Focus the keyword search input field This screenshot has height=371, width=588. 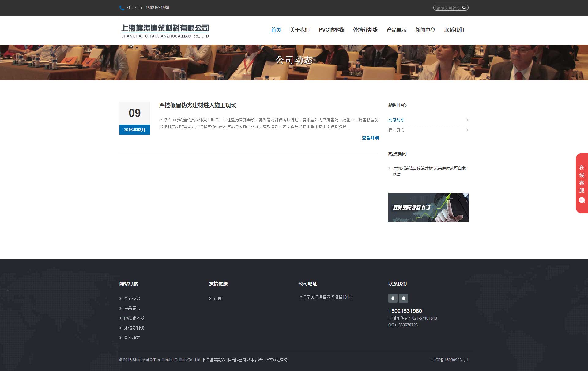point(449,8)
